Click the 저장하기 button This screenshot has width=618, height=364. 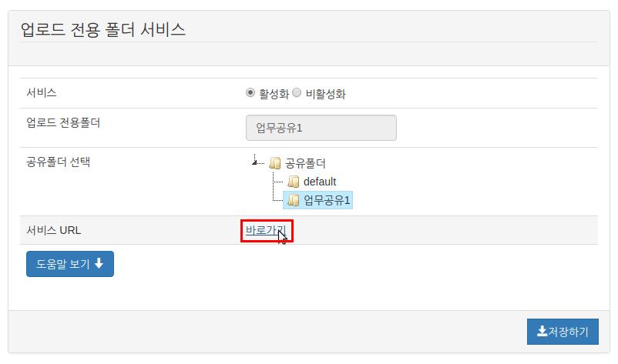[x=563, y=332]
